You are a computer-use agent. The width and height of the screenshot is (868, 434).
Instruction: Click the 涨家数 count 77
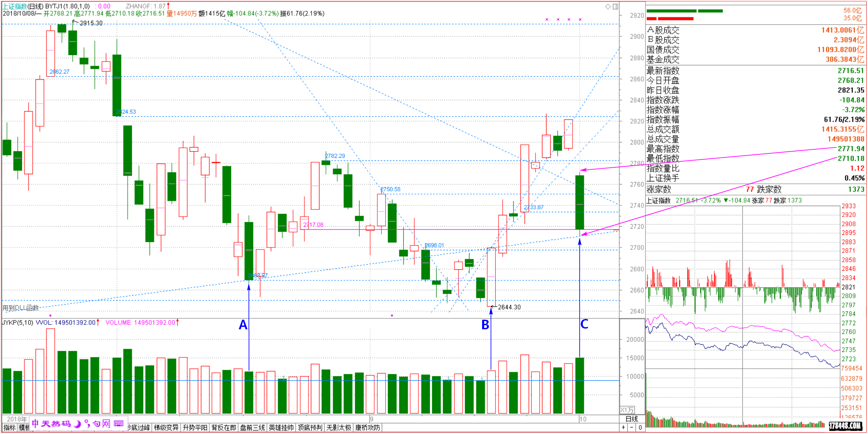(x=750, y=189)
